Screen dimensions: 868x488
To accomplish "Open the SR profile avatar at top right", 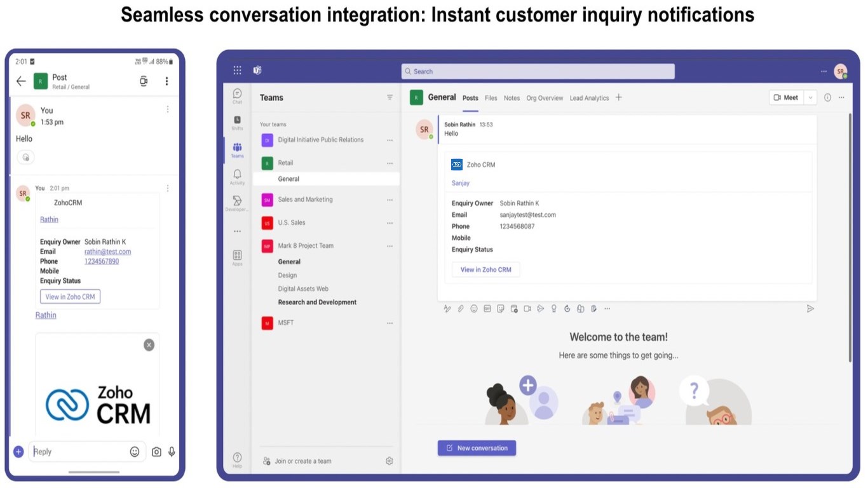I will [841, 71].
